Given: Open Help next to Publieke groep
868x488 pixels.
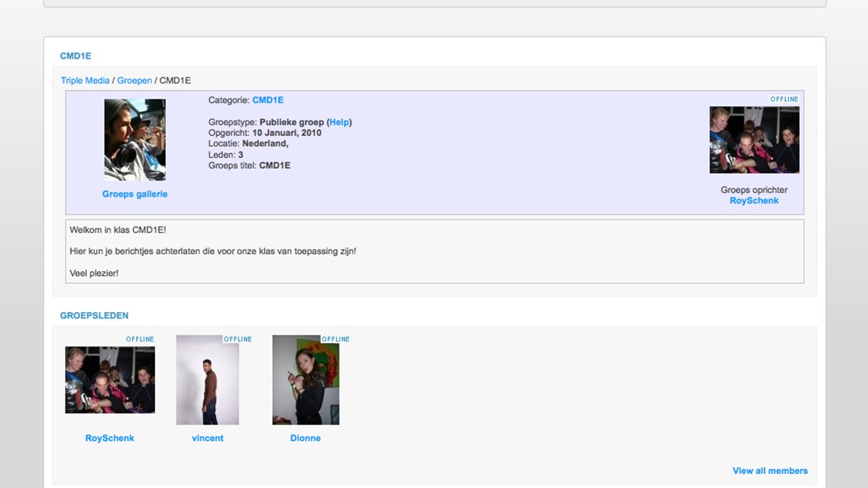Looking at the screenshot, I should coord(339,122).
